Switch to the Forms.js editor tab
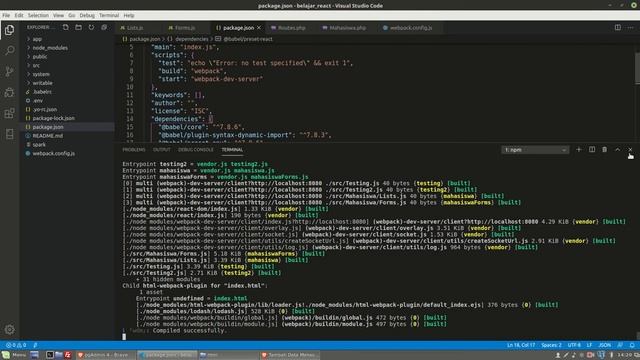Viewport: 640px width, 360px height. pyautogui.click(x=185, y=28)
